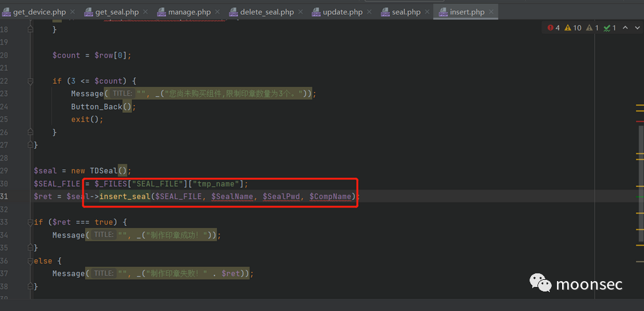This screenshot has width=644, height=311.
Task: Click the $CompName argument on line 31
Action: [x=330, y=197]
